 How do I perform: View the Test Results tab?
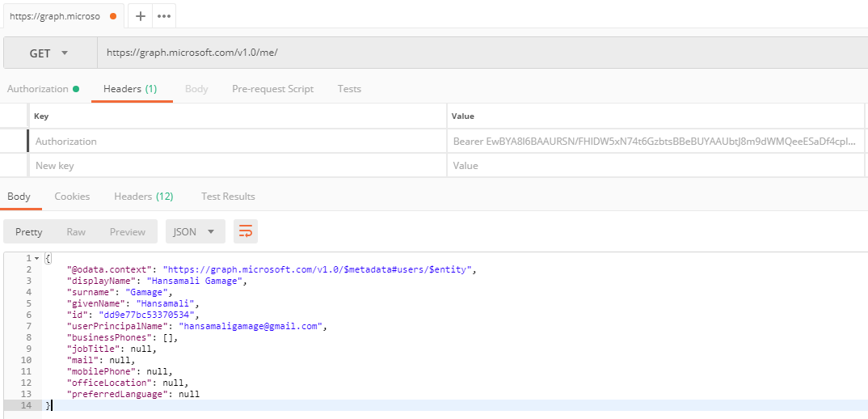pyautogui.click(x=228, y=197)
